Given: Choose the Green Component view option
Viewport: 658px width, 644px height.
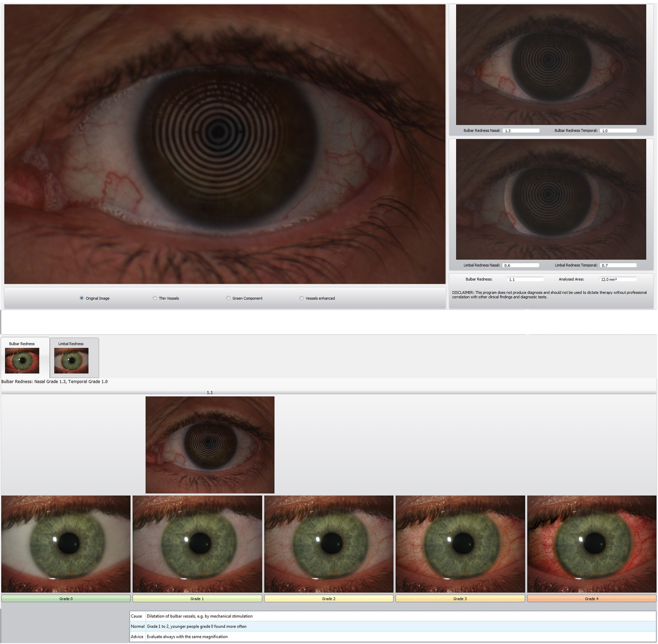Looking at the screenshot, I should [x=228, y=298].
